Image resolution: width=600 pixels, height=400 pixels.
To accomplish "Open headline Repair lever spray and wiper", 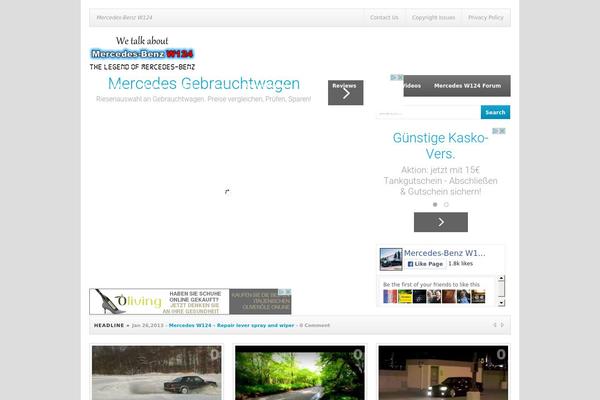I will click(x=232, y=325).
